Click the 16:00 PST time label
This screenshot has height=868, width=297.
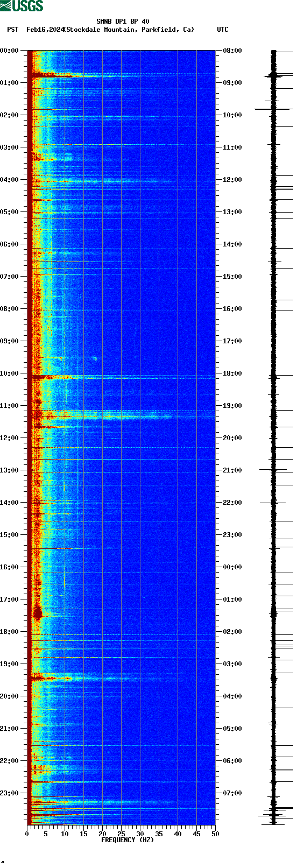pyautogui.click(x=10, y=567)
